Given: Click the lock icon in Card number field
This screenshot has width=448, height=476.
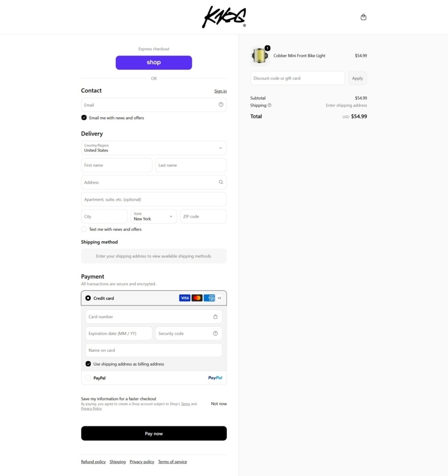Looking at the screenshot, I should click(x=215, y=317).
